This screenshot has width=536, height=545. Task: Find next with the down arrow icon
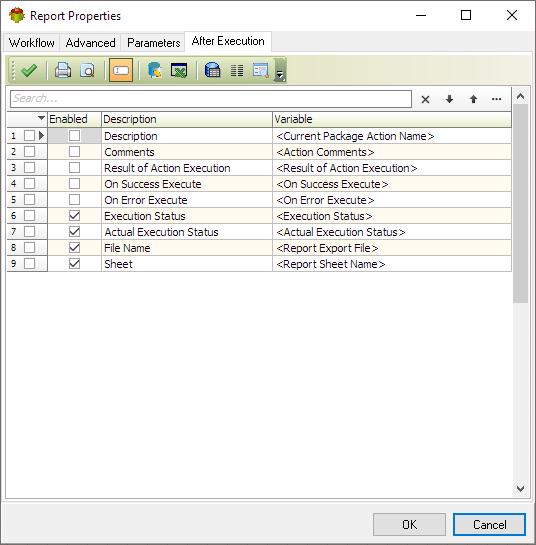[x=449, y=99]
